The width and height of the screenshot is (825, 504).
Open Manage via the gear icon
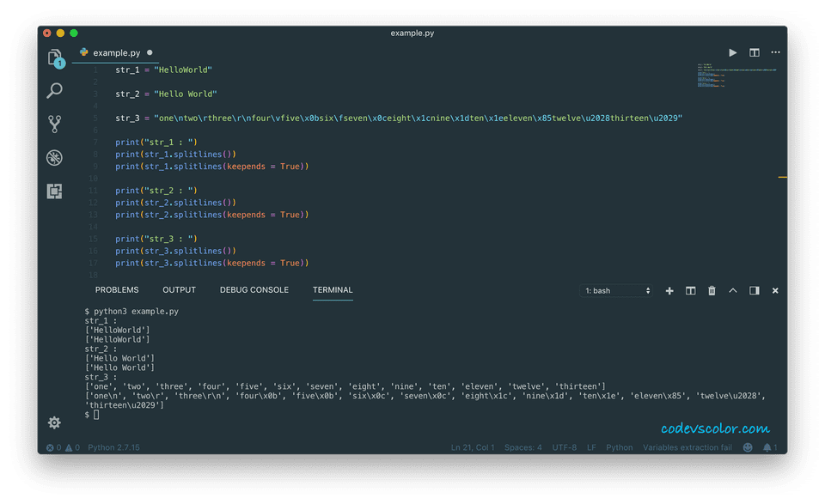[x=54, y=422]
